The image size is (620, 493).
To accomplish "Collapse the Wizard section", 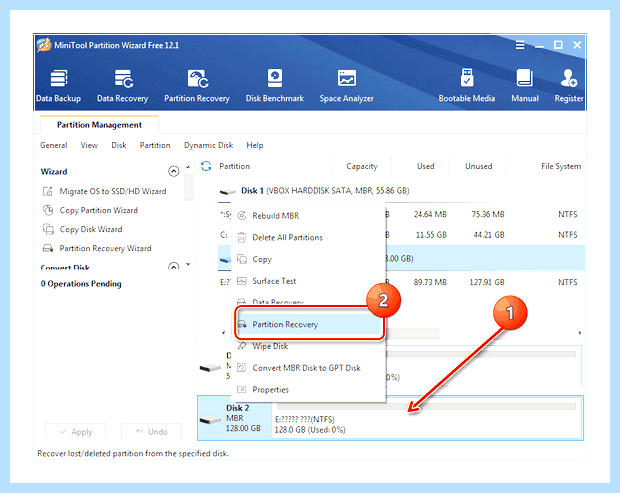I will coord(174,171).
